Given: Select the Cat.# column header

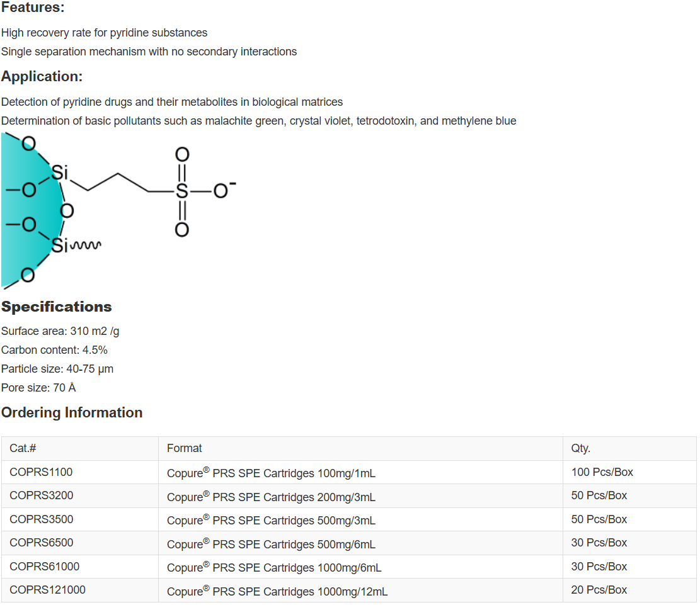Looking at the screenshot, I should pos(23,448).
